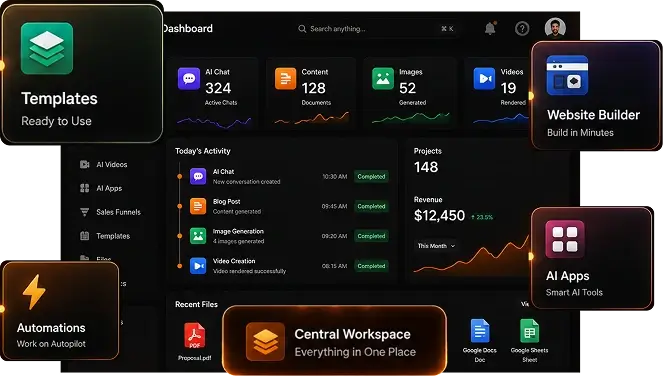The image size is (663, 376).
Task: Click the "10:30 AM" timestamp
Action: (334, 176)
